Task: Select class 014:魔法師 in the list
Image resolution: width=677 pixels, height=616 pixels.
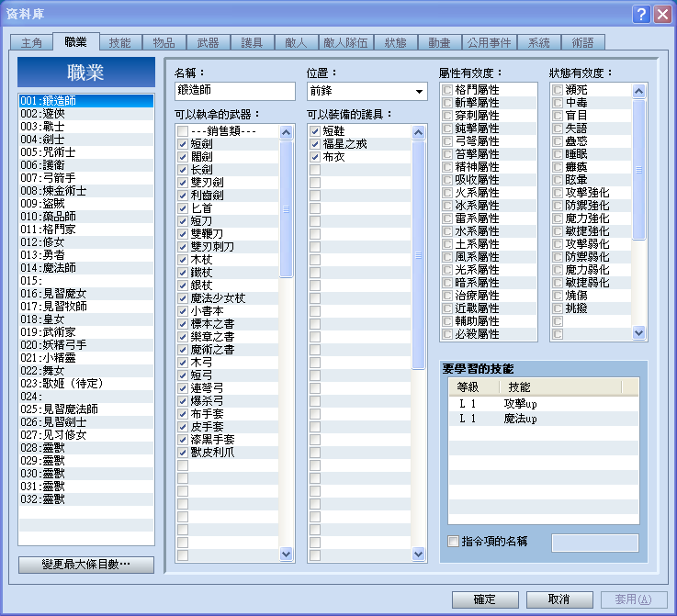Action: click(86, 268)
